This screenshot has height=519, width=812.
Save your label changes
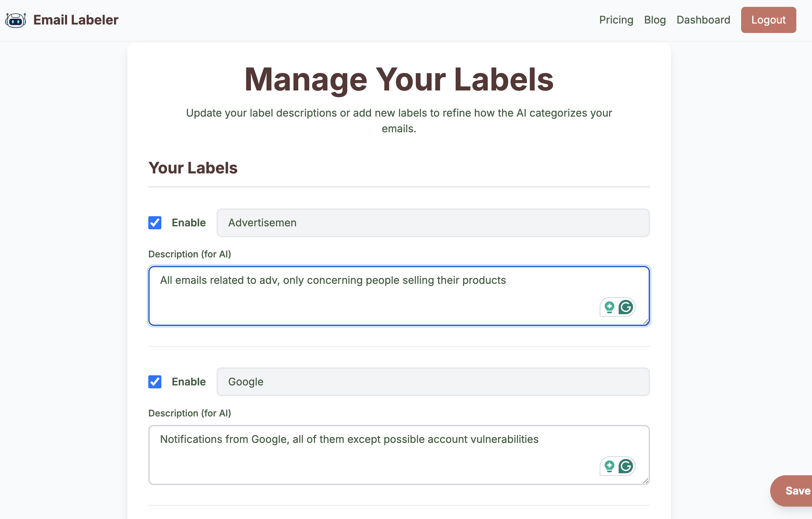(798, 491)
